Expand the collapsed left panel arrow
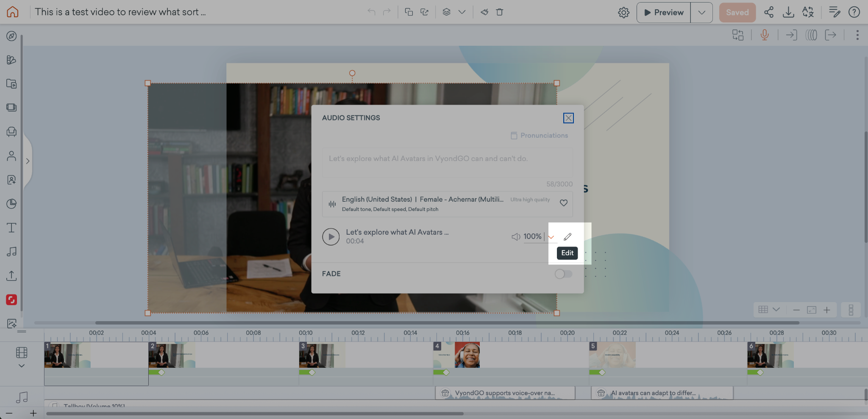The height and width of the screenshot is (419, 868). tap(28, 161)
